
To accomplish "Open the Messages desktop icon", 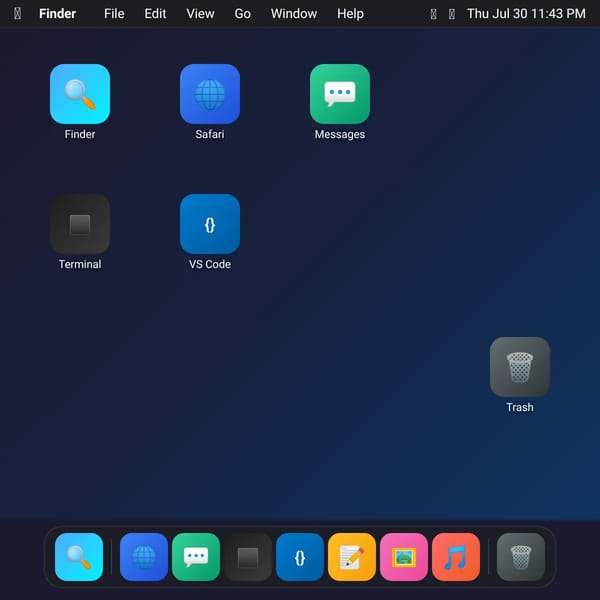I will (x=340, y=94).
